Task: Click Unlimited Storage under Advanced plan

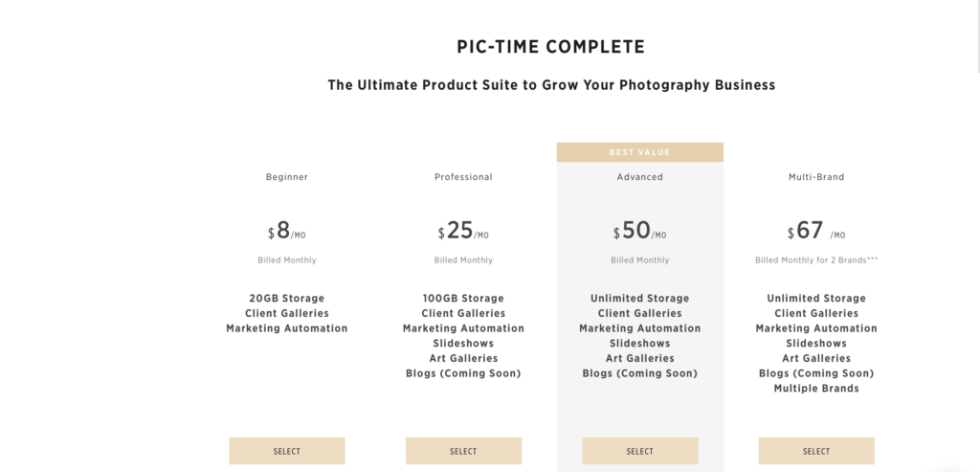Action: pos(640,298)
